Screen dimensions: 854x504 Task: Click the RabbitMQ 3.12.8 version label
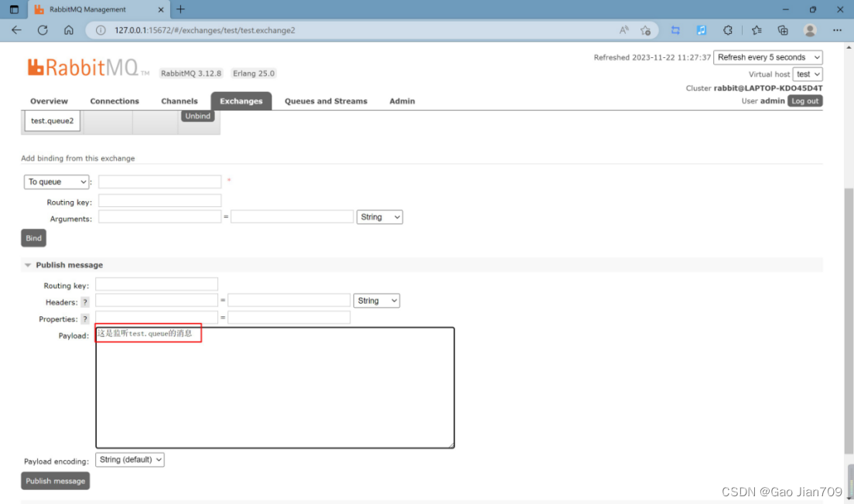pos(191,73)
